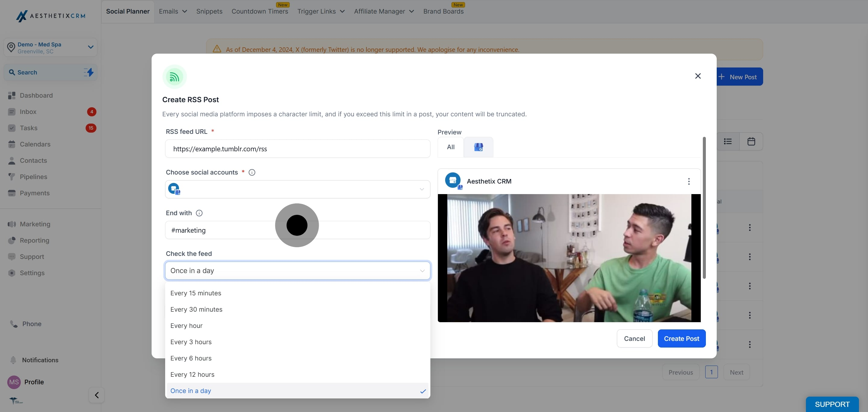This screenshot has height=412, width=868.
Task: Click the Cancel button
Action: [634, 338]
